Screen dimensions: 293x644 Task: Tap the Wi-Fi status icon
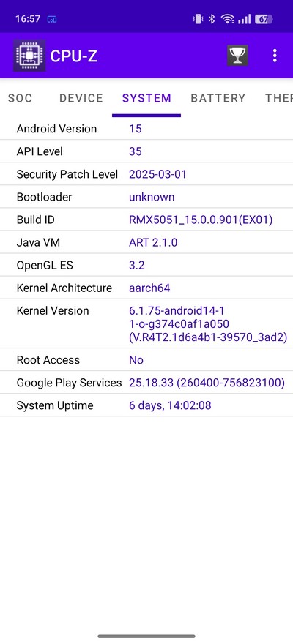(x=227, y=19)
